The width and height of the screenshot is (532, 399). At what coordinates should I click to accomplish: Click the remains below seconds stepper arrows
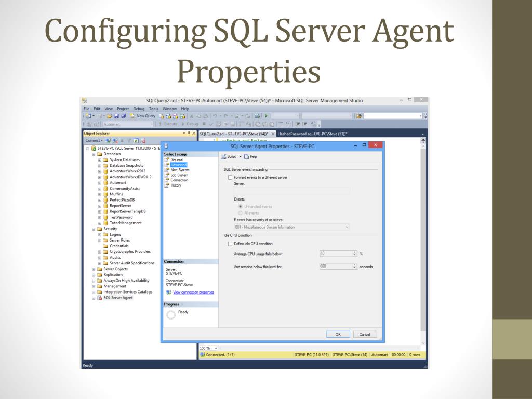pyautogui.click(x=354, y=267)
